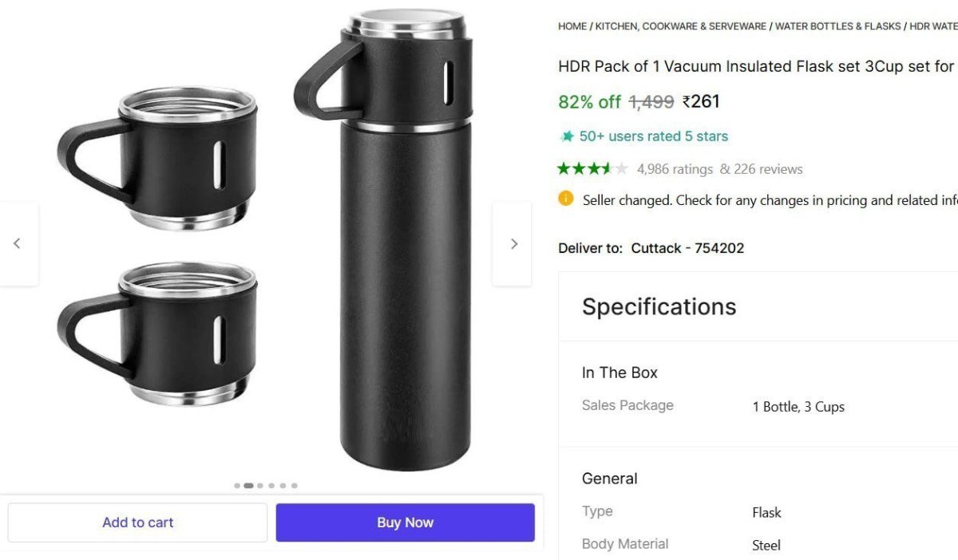Select the last image carousel dot
Screen dimensions: 958x560
294,485
